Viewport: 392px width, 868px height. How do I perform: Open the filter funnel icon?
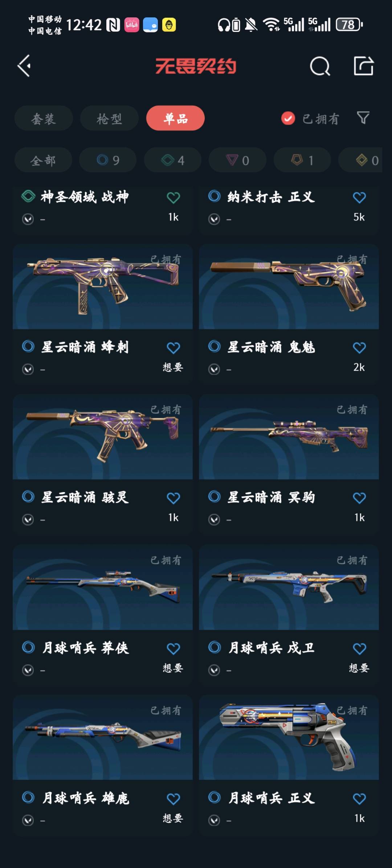[x=363, y=118]
